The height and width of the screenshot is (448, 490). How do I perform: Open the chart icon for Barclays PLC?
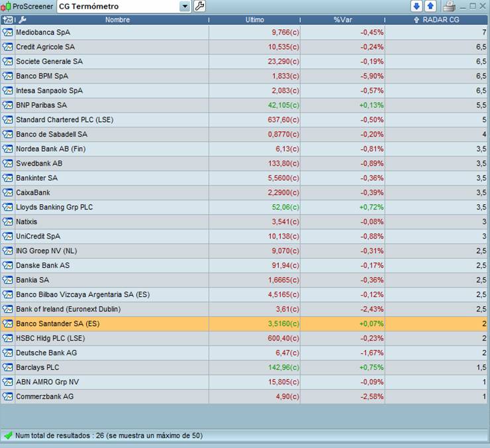(7, 368)
